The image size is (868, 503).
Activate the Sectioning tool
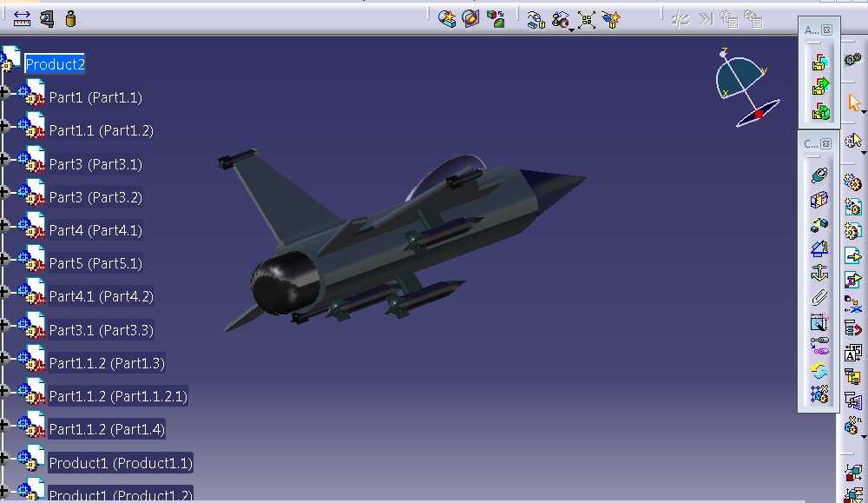click(470, 19)
